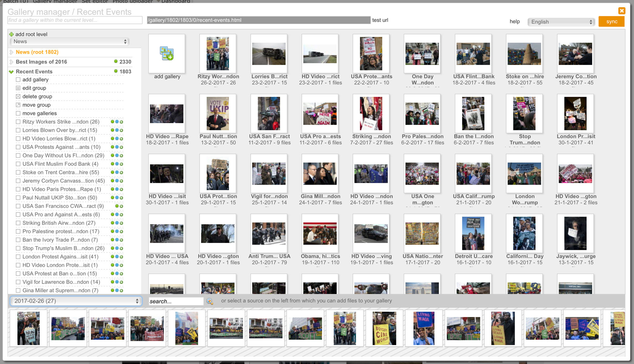Image resolution: width=634 pixels, height=364 pixels.
Task: Click green status dot beside Recent Events 1803
Action: (x=116, y=71)
